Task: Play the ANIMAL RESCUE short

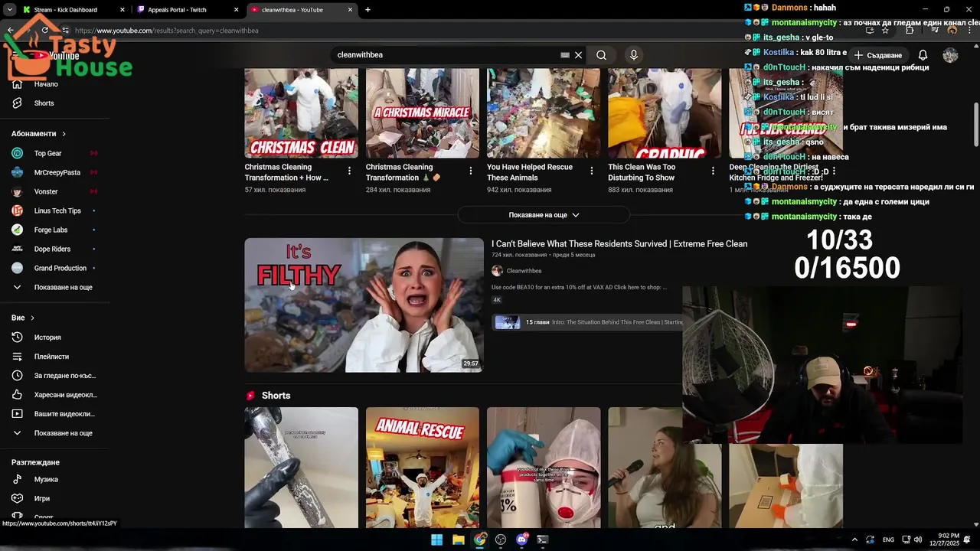Action: pos(423,468)
